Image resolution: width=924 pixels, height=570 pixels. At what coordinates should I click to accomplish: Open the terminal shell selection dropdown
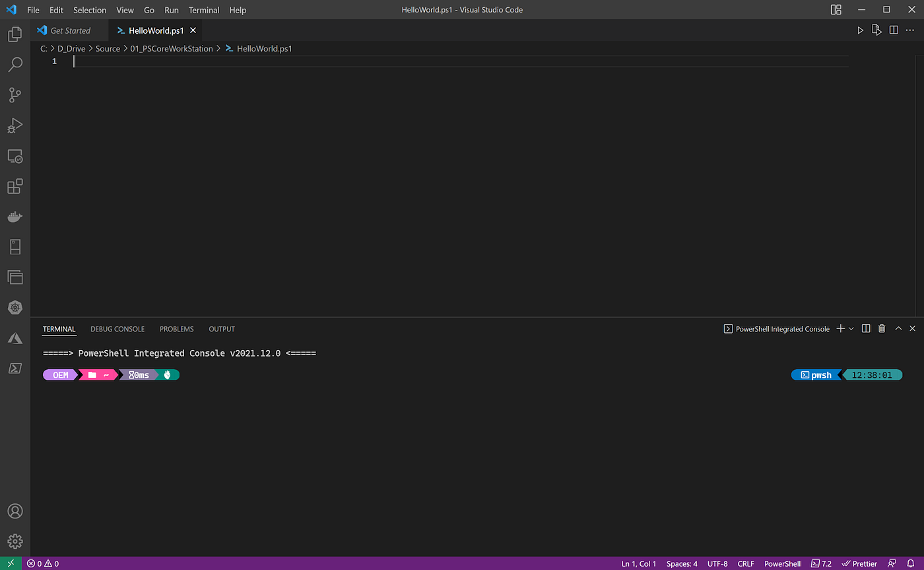tap(851, 328)
